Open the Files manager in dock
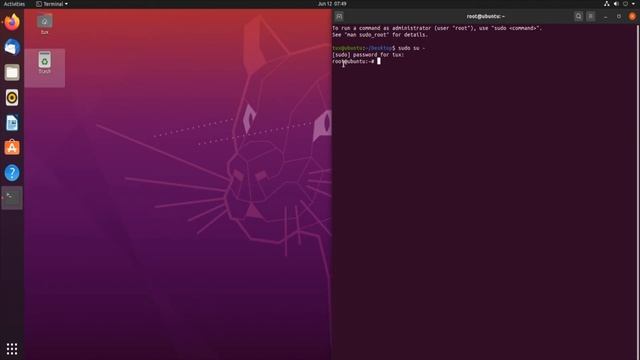The height and width of the screenshot is (360, 640). pos(12,73)
